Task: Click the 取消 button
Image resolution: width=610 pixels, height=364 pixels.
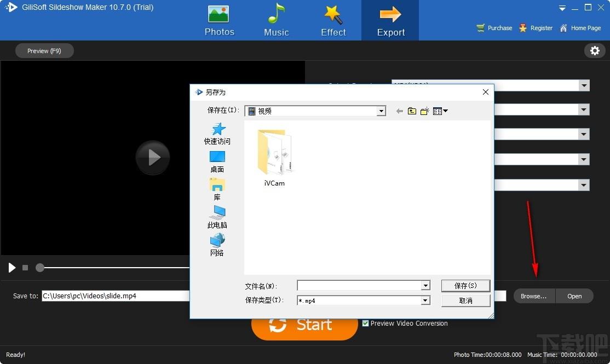Action: click(465, 300)
